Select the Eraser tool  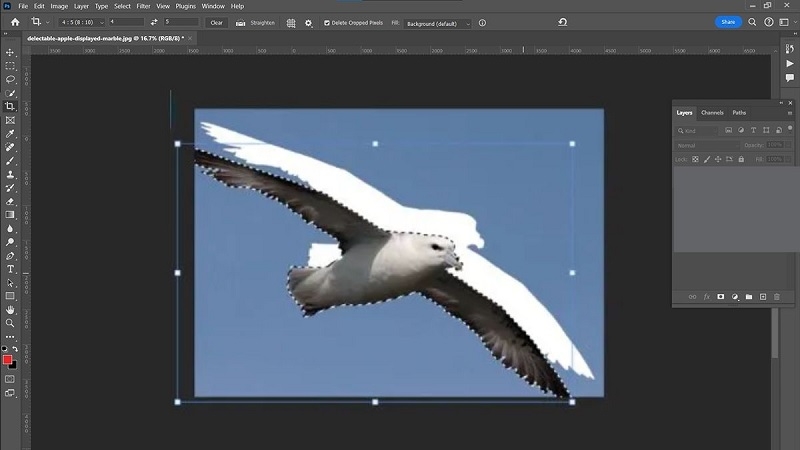pyautogui.click(x=10, y=202)
